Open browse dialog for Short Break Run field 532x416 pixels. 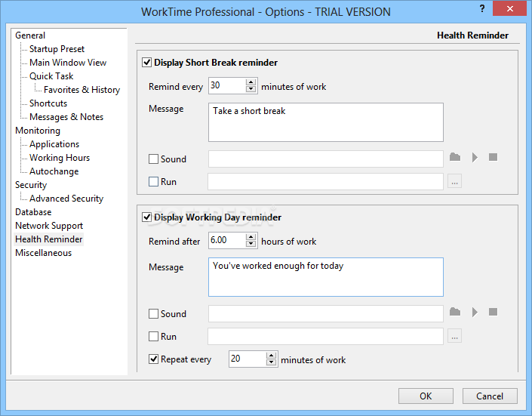click(x=454, y=181)
